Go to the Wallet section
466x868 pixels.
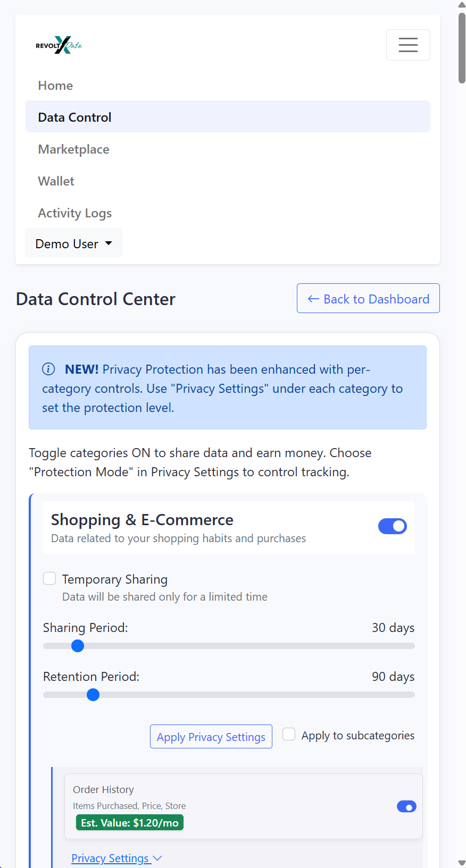tap(56, 181)
